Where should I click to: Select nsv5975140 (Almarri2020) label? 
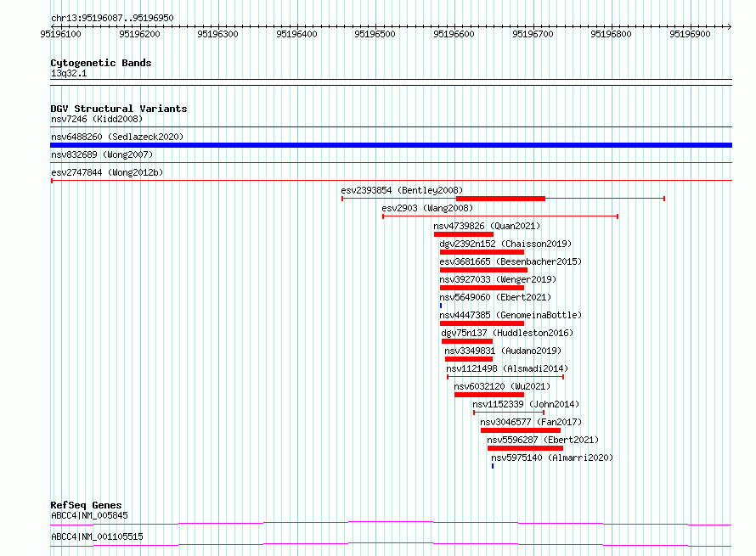tap(552, 458)
